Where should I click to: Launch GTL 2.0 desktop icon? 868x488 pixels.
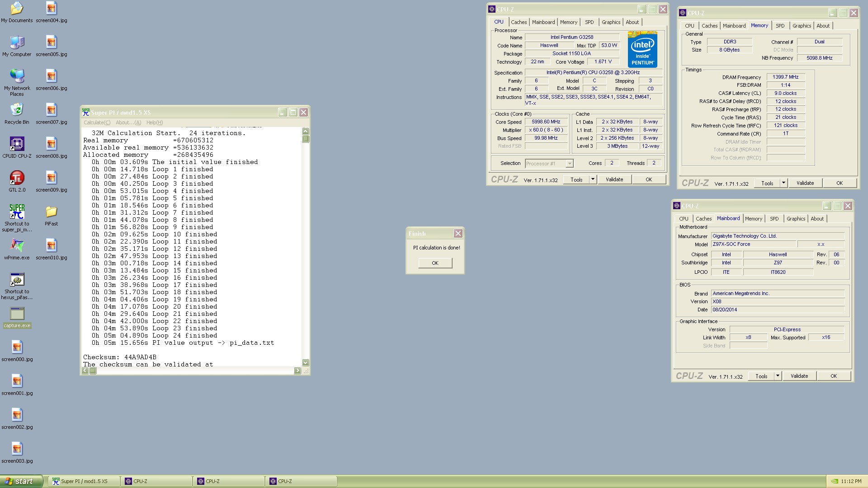pos(17,182)
